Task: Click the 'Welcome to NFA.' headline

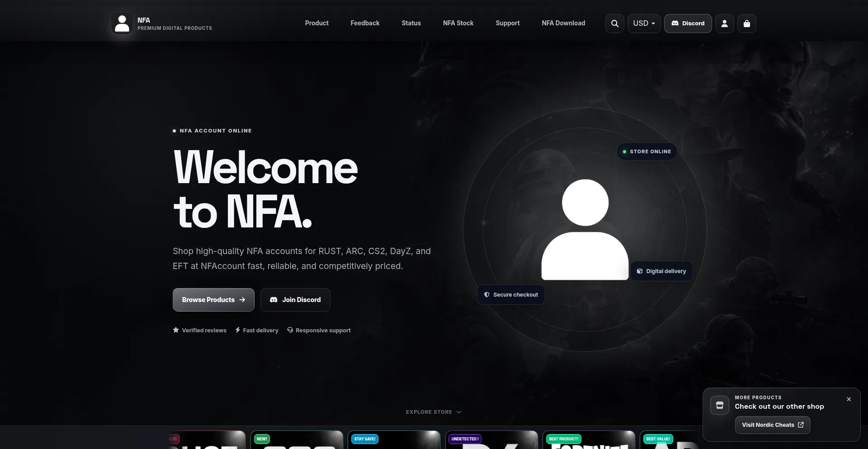Action: coord(265,189)
